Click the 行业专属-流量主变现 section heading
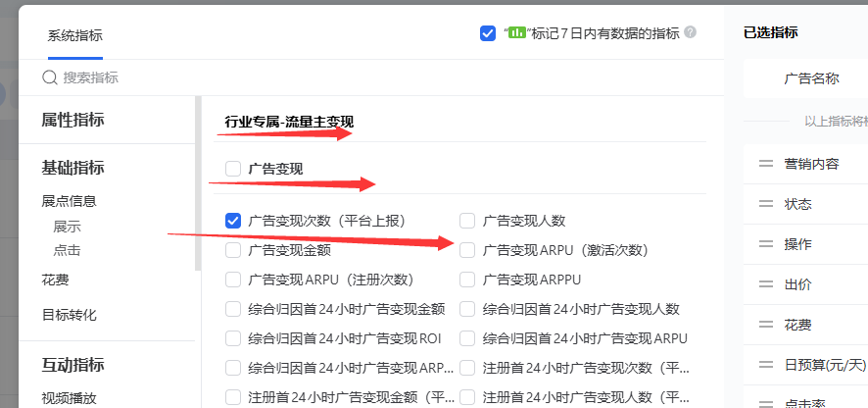868x408 pixels. [x=289, y=121]
